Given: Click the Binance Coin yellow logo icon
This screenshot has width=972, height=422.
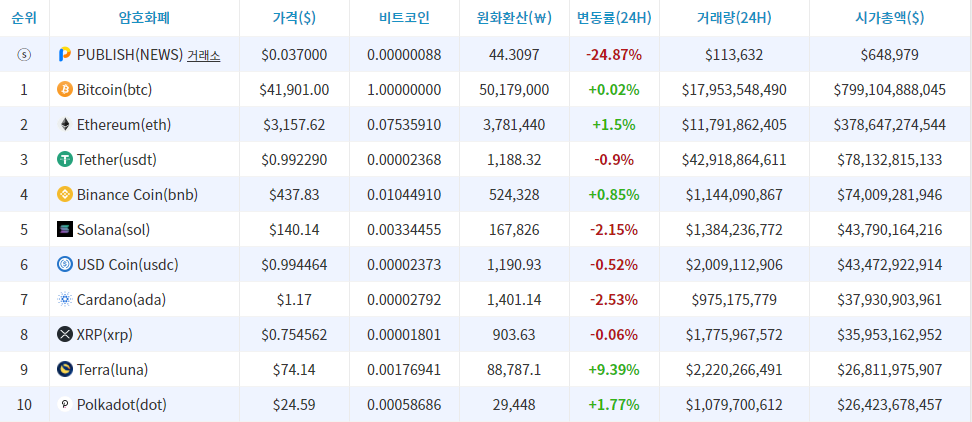Looking at the screenshot, I should [64, 195].
